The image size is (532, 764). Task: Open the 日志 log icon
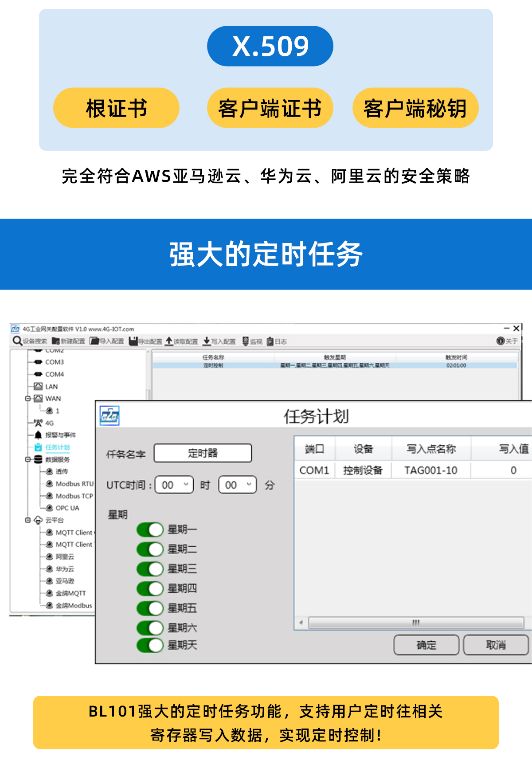pyautogui.click(x=270, y=341)
